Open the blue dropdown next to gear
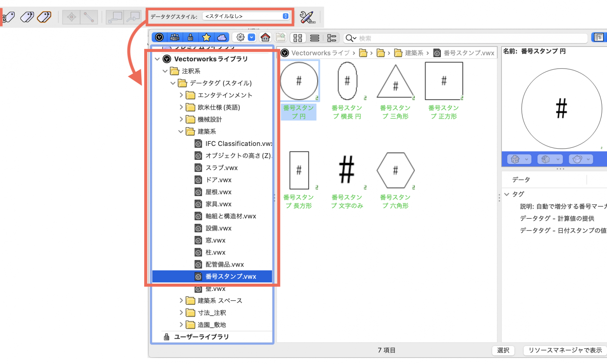 pos(252,38)
